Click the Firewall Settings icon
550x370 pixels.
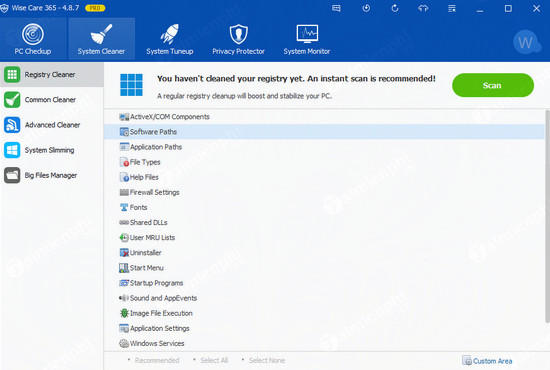pyautogui.click(x=124, y=192)
